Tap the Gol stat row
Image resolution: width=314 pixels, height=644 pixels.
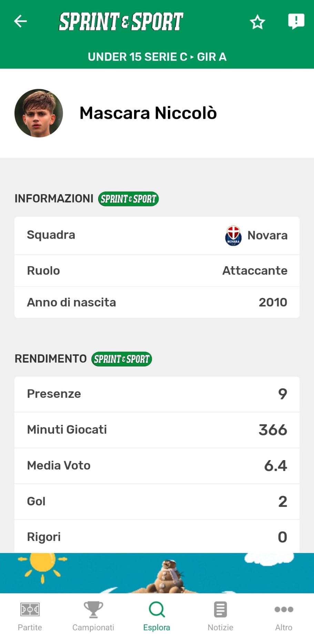pyautogui.click(x=157, y=501)
